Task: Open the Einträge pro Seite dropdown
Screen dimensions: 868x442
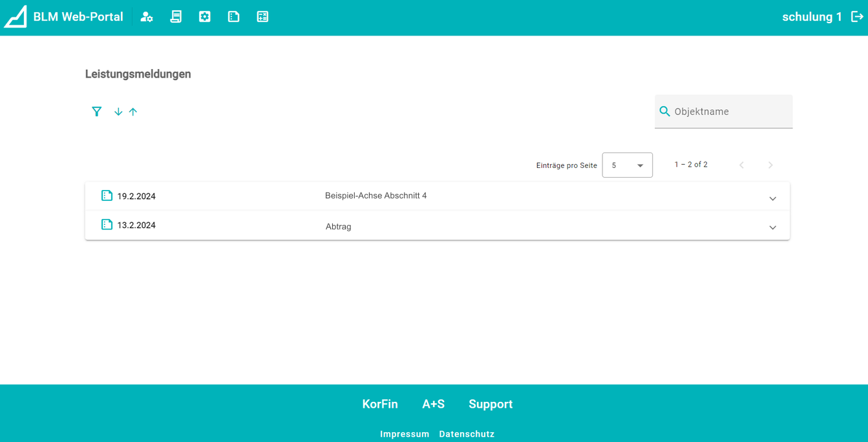Action: (x=627, y=165)
